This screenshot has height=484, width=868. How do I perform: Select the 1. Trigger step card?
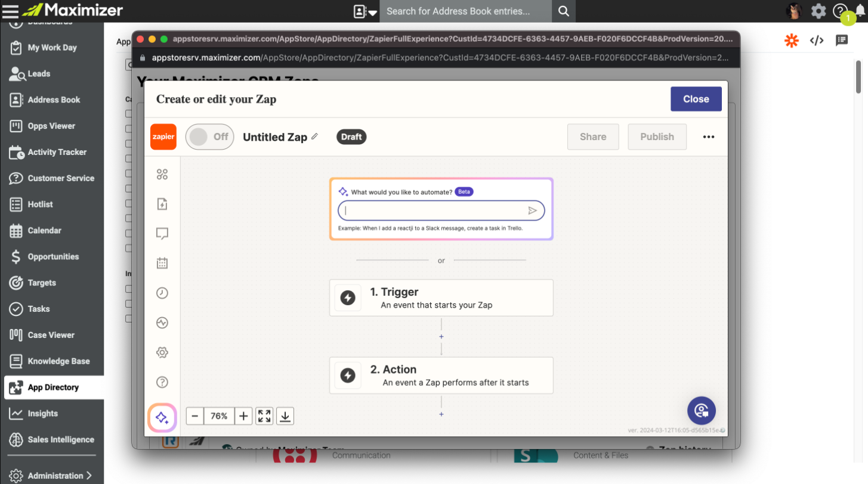coord(441,297)
